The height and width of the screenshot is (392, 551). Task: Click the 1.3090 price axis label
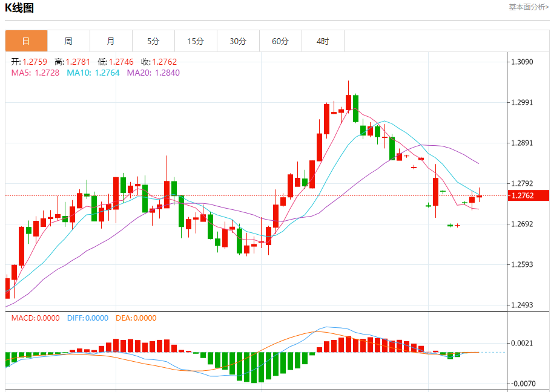coord(523,62)
